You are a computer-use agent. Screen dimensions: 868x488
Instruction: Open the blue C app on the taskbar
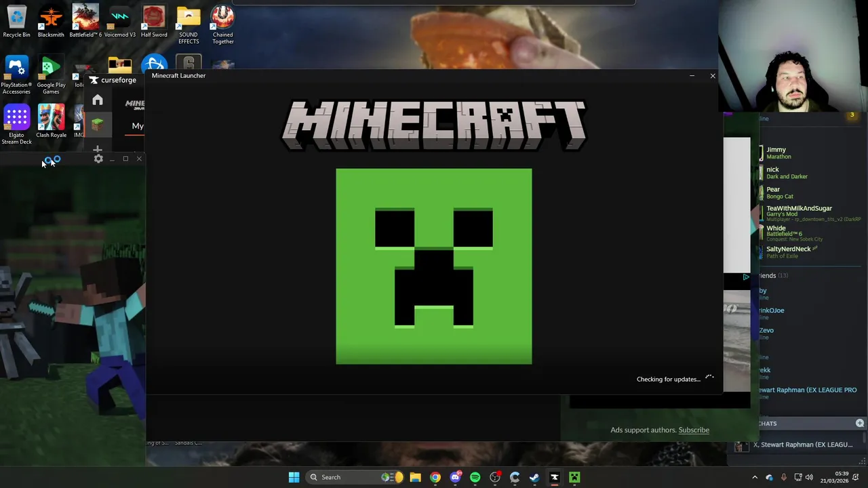(515, 477)
